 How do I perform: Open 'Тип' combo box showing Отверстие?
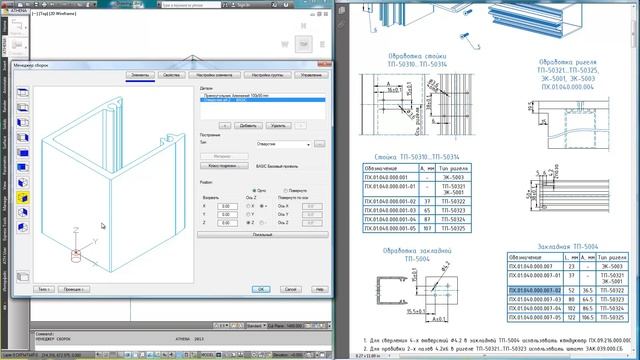coord(284,144)
